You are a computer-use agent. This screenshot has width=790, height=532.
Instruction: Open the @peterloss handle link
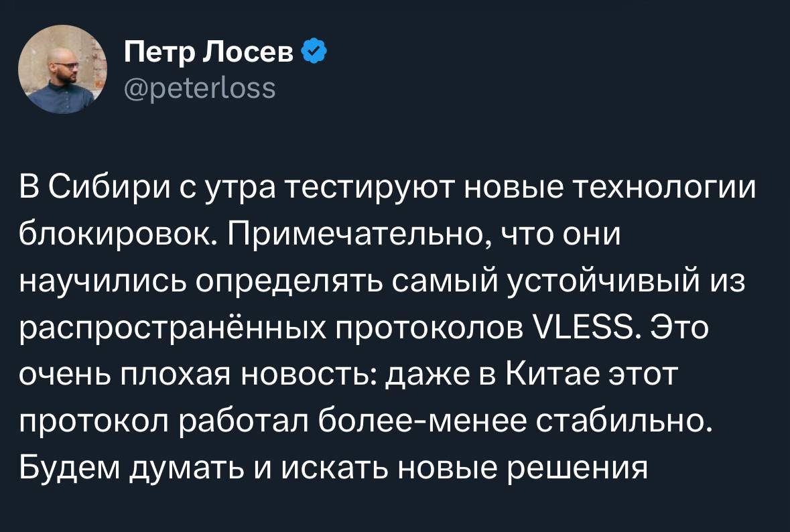[x=200, y=86]
